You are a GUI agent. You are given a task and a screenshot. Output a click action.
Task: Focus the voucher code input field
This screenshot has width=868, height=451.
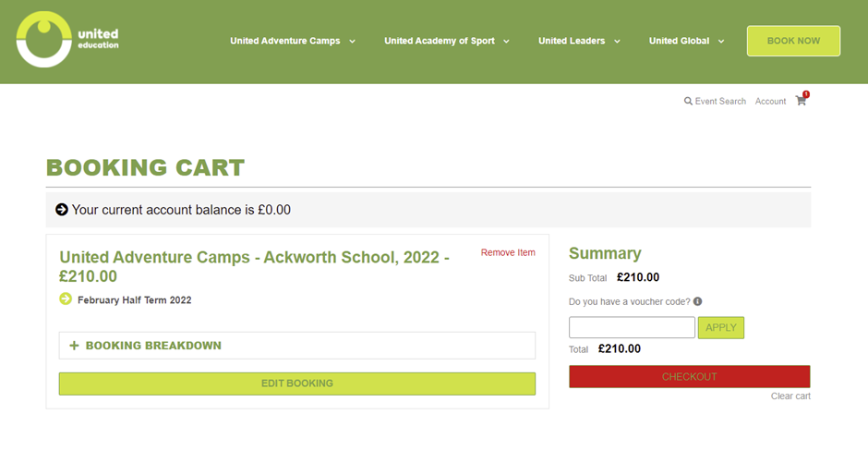(632, 327)
